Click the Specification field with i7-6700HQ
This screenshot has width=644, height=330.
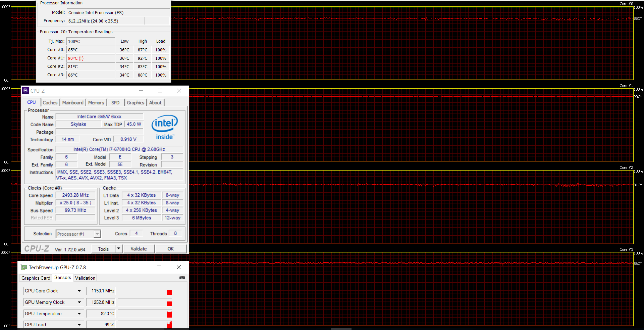[119, 149]
